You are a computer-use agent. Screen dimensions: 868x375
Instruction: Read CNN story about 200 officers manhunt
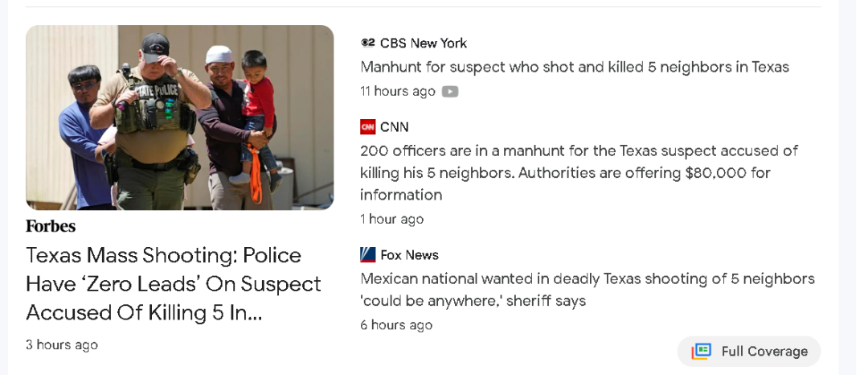[579, 172]
